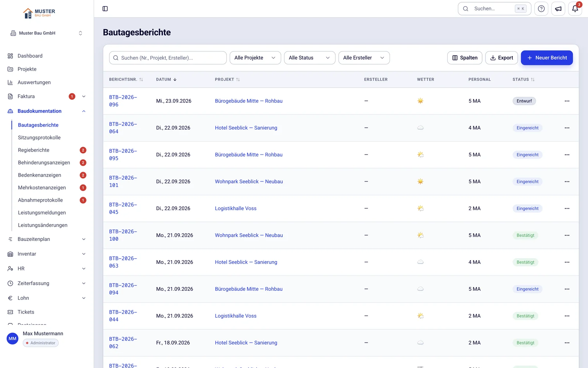This screenshot has height=368, width=588.
Task: Open the Muster Bau GmbH company switcher
Action: tap(47, 33)
